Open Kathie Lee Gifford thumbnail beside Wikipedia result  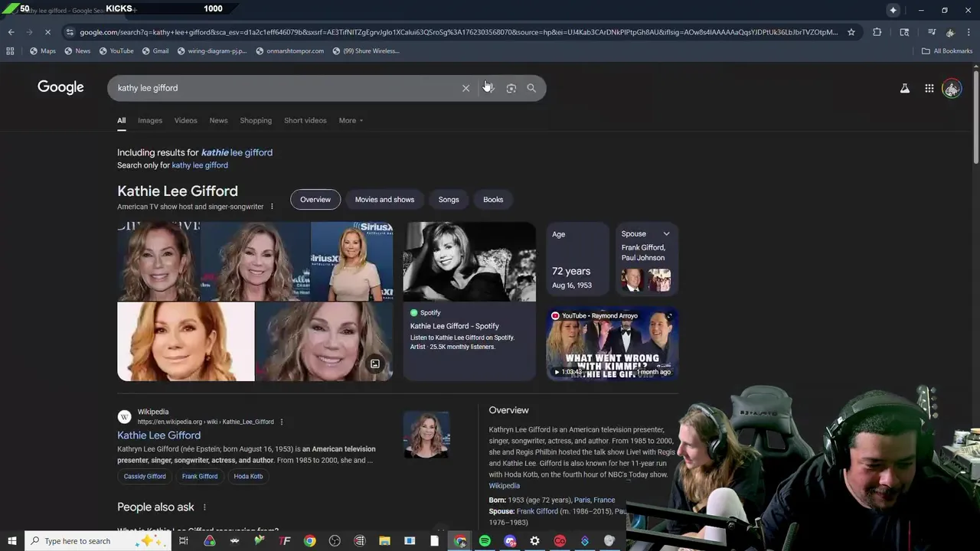[426, 435]
